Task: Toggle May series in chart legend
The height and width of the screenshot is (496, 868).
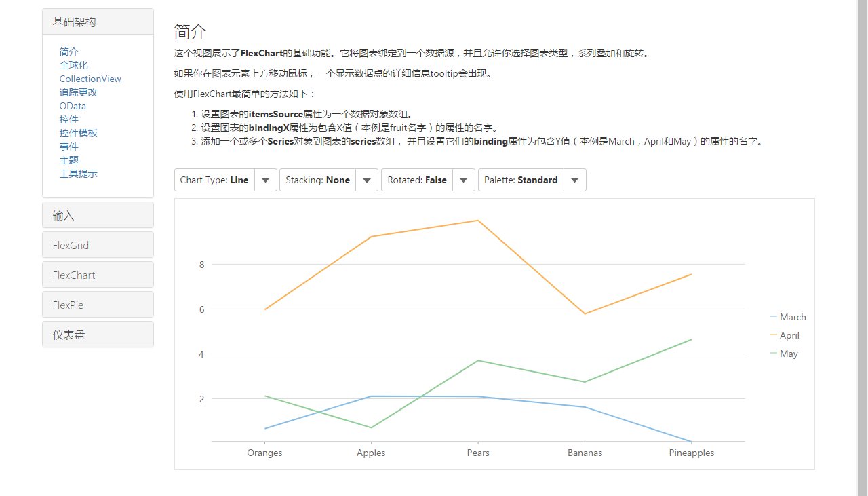Action: tap(789, 354)
